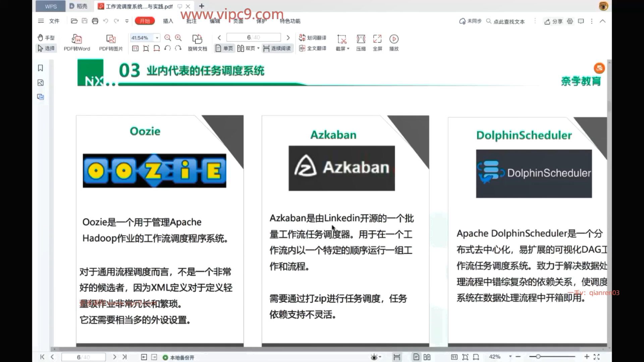This screenshot has width=644, height=362.
Task: Open thumbnail panel icon in left sidebar
Action: (x=41, y=83)
